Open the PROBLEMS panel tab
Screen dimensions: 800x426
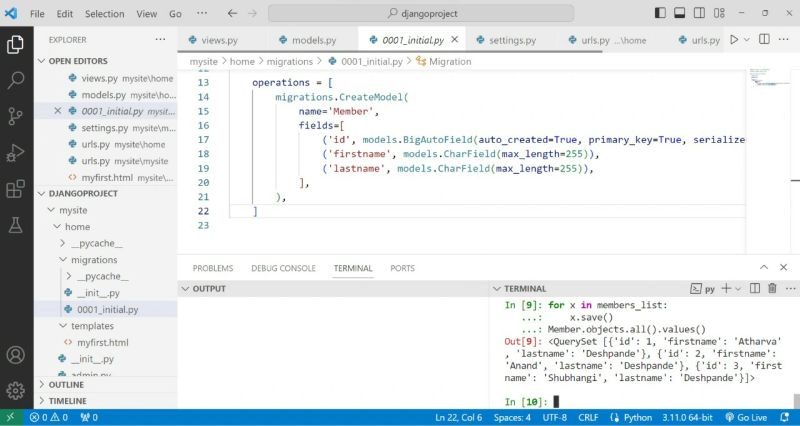point(213,268)
